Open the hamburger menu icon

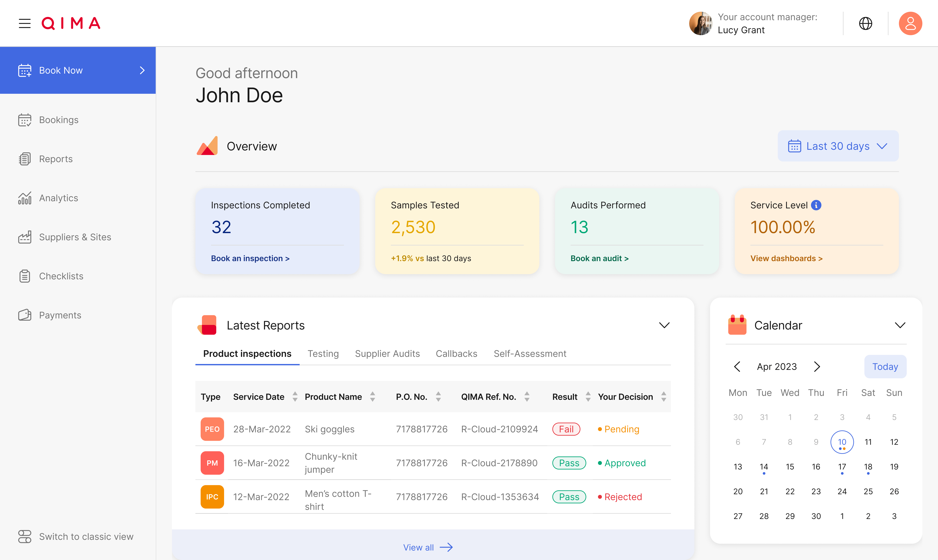(x=25, y=23)
